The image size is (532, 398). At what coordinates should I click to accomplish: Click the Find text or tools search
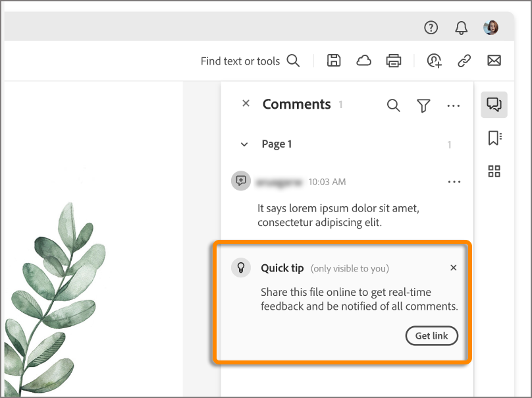pos(250,61)
